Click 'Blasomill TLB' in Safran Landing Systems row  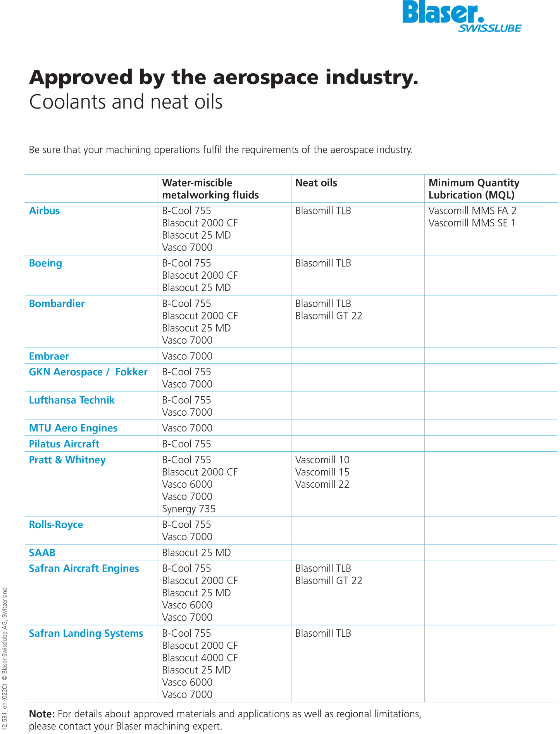point(323,633)
